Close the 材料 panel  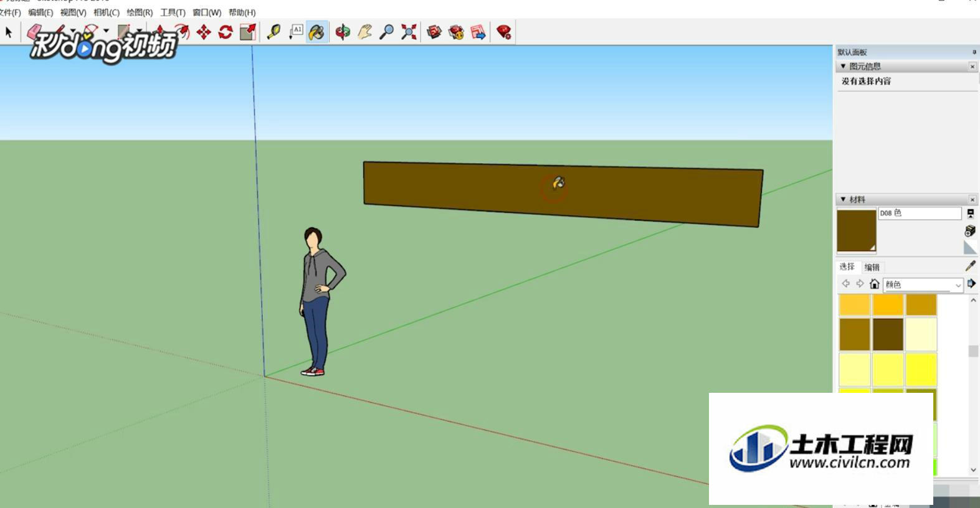pyautogui.click(x=973, y=199)
